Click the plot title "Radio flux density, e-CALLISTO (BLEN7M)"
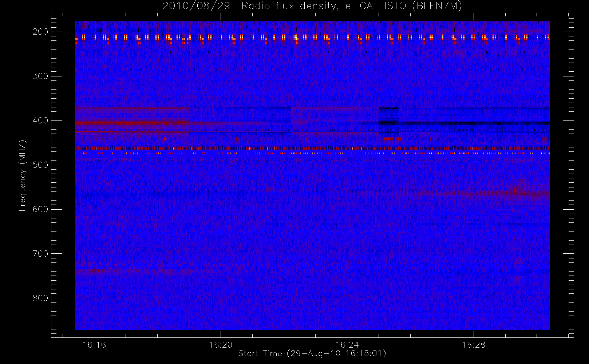 [x=352, y=6]
